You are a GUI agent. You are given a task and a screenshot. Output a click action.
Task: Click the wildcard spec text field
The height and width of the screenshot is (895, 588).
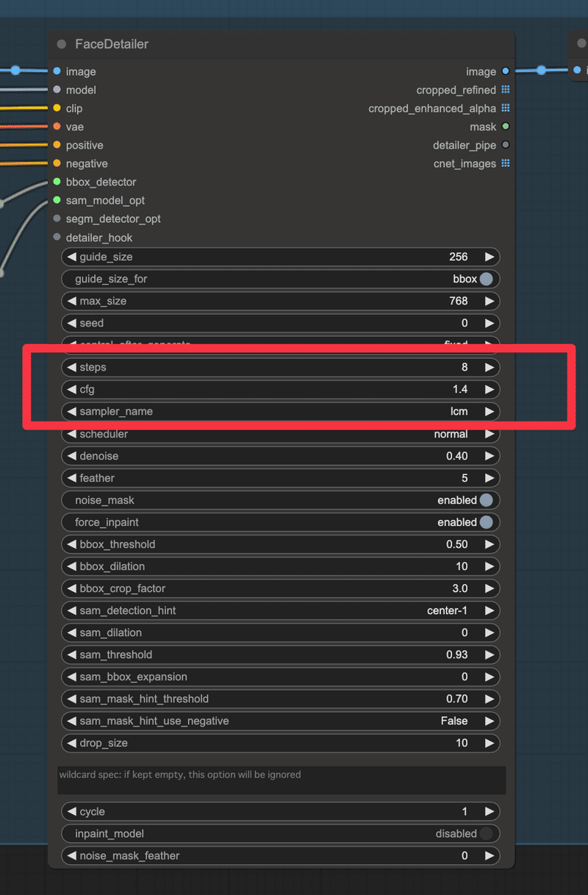(x=282, y=780)
